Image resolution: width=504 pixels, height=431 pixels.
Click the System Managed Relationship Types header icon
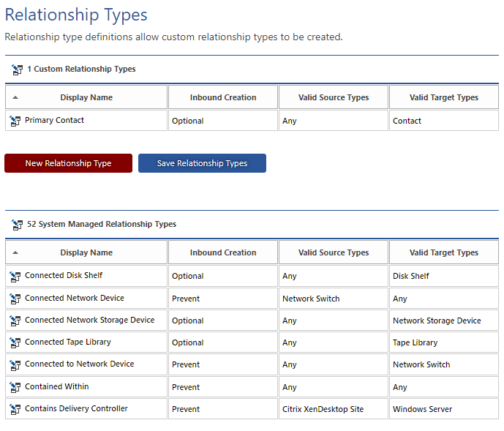point(17,225)
